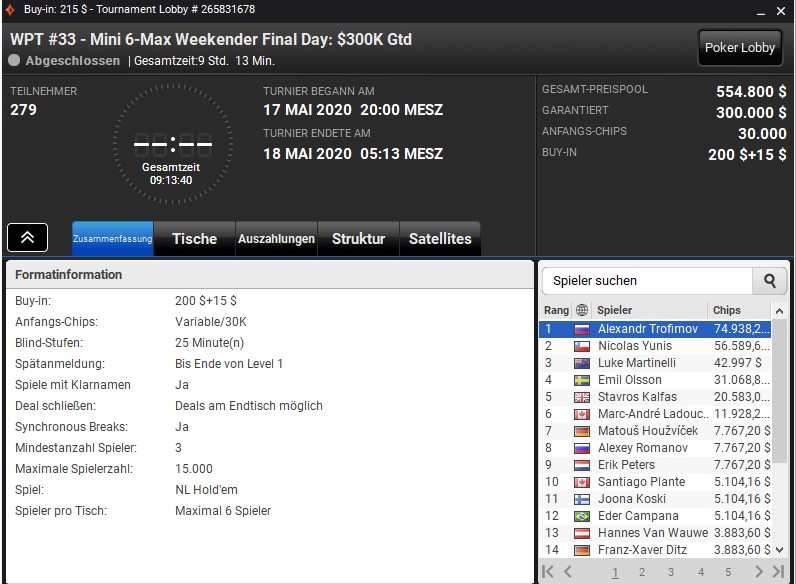This screenshot has height=584, width=796.
Task: Click the globe country column icon
Action: coord(582,310)
